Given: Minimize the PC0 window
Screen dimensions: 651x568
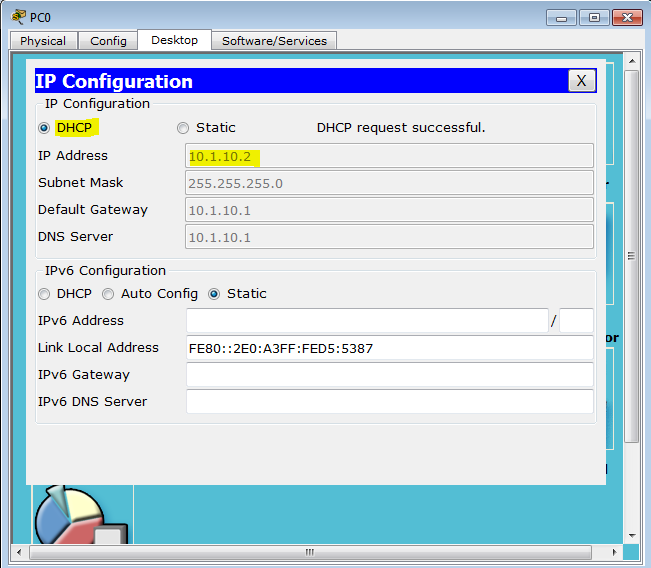Looking at the screenshot, I should (x=561, y=18).
